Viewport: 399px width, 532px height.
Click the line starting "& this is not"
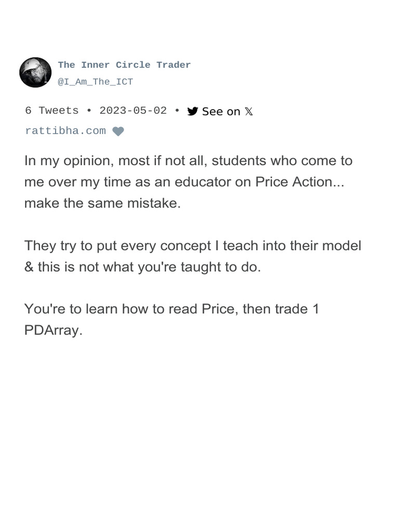point(142,267)
